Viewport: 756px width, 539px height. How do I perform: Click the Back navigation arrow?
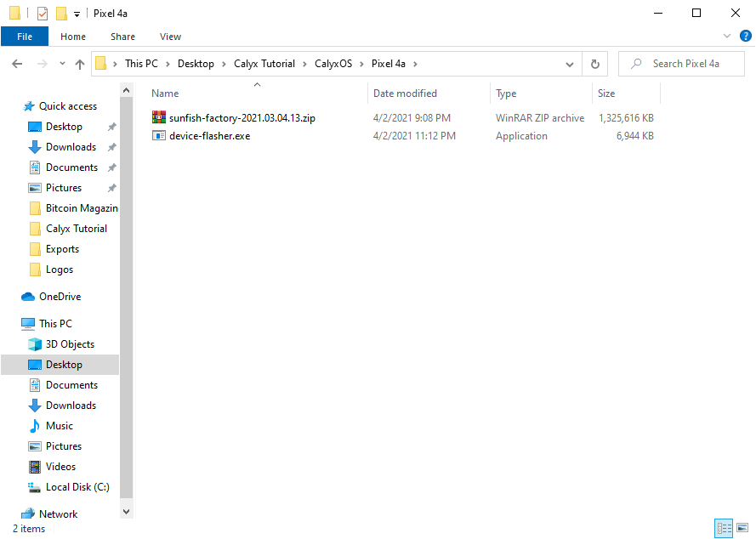pyautogui.click(x=16, y=64)
